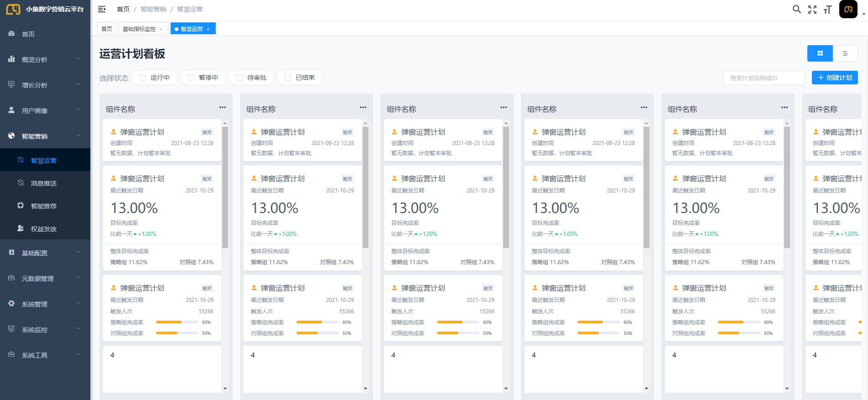868x400 pixels.
Task: Open the font size adjustment icon
Action: click(828, 10)
